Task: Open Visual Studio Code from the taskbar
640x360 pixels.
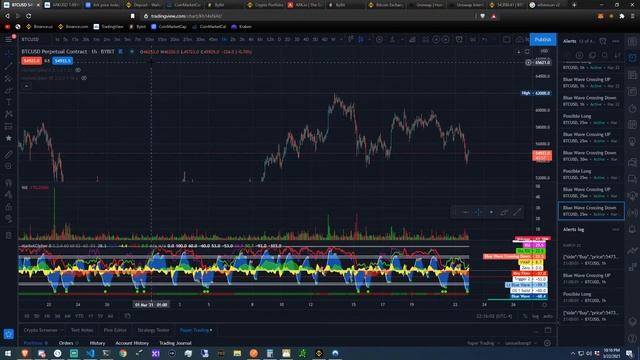Action: (x=90, y=353)
